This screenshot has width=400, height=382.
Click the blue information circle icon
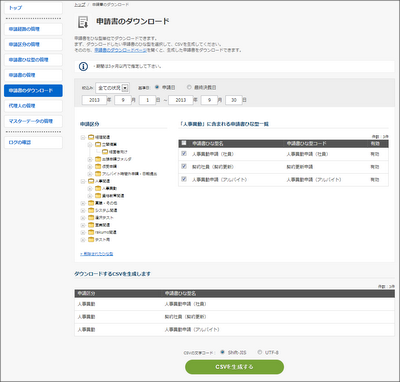coord(83,66)
